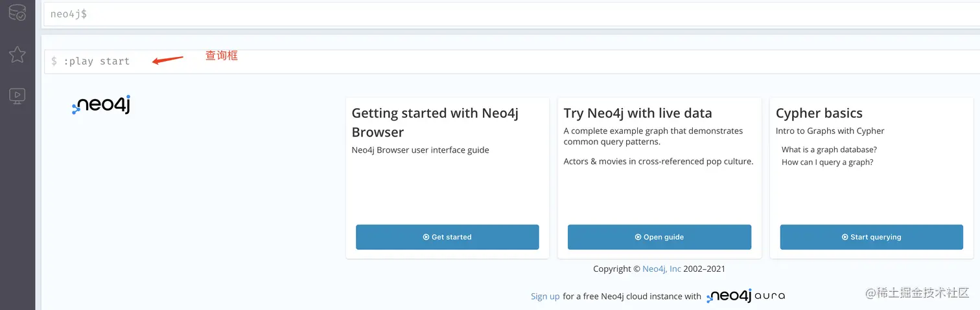
Task: Follow the Neo4j, Inc copyright link
Action: pos(662,269)
